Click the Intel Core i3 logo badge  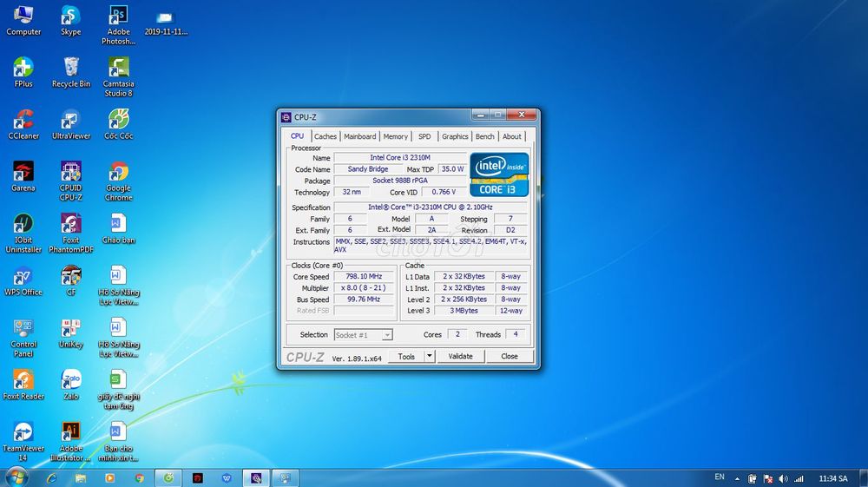499,174
